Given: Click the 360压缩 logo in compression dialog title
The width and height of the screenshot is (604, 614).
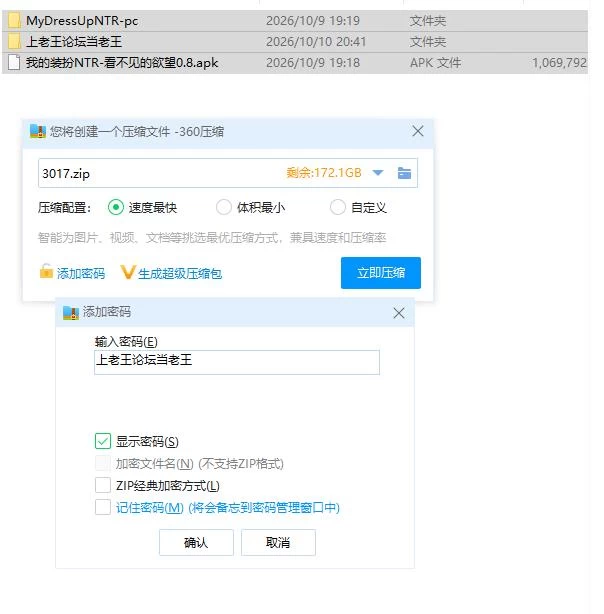Looking at the screenshot, I should [38, 131].
